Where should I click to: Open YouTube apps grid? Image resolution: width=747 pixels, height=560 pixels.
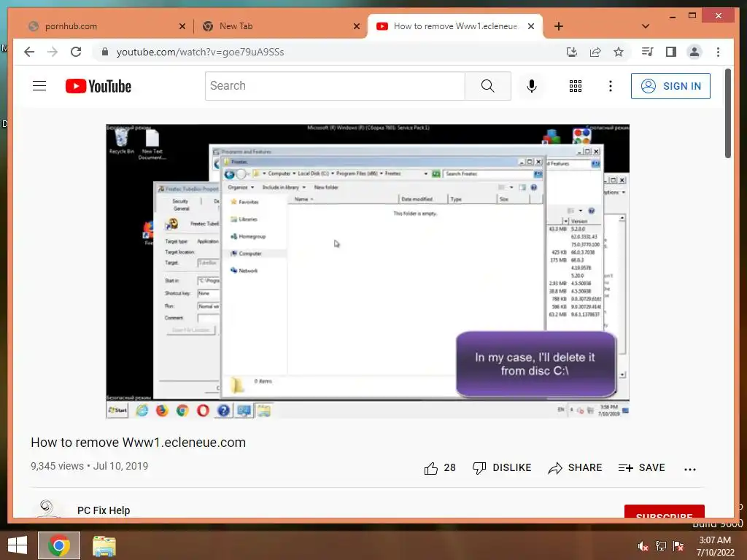pos(576,86)
